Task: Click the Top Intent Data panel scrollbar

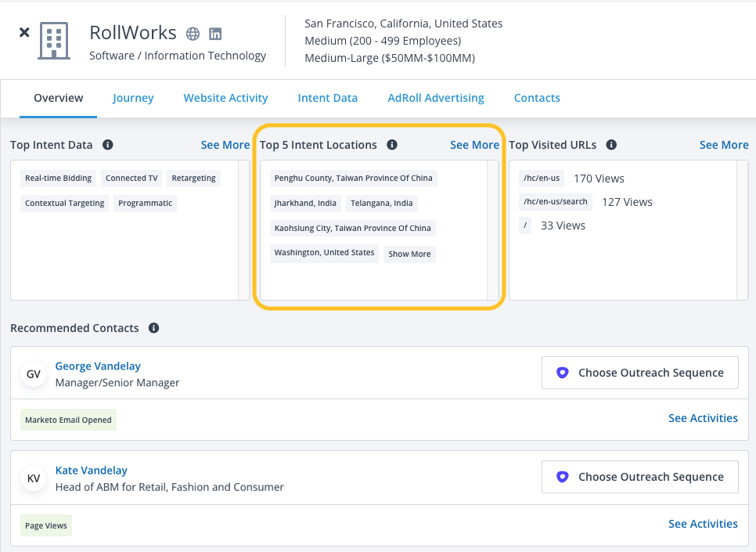Action: (x=244, y=230)
